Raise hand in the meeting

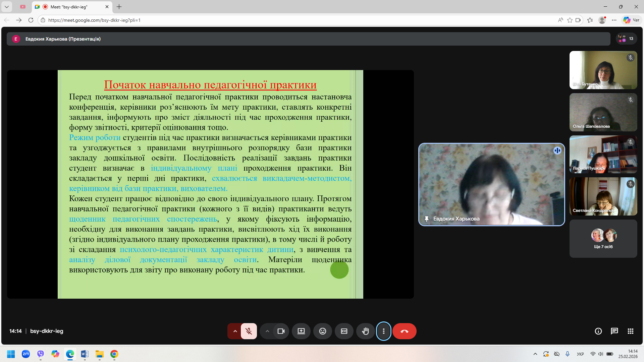(365, 331)
